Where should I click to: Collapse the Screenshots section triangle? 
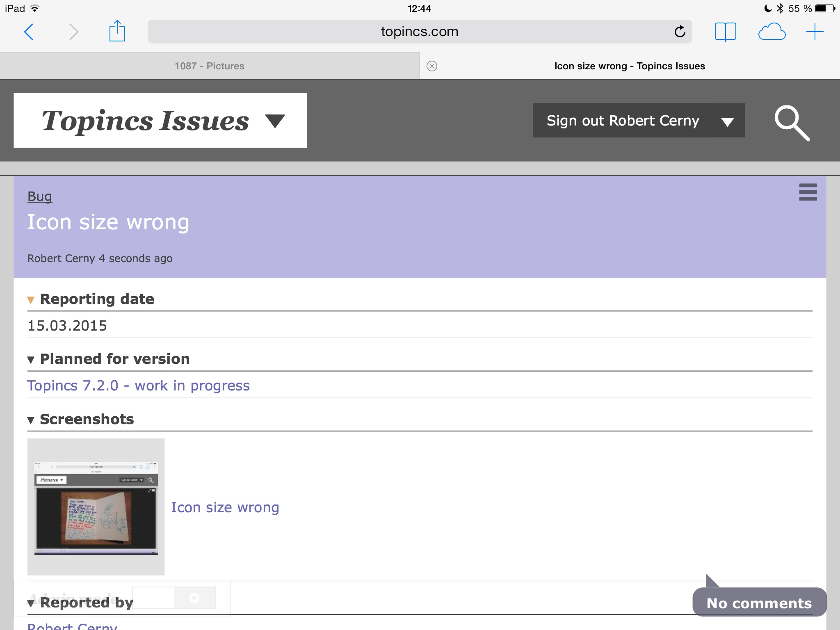[x=31, y=420]
